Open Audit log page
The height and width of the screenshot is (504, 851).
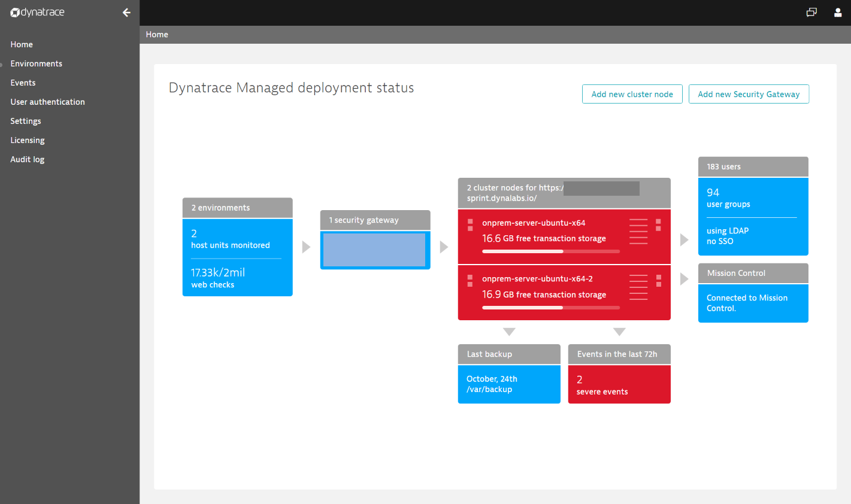[28, 159]
